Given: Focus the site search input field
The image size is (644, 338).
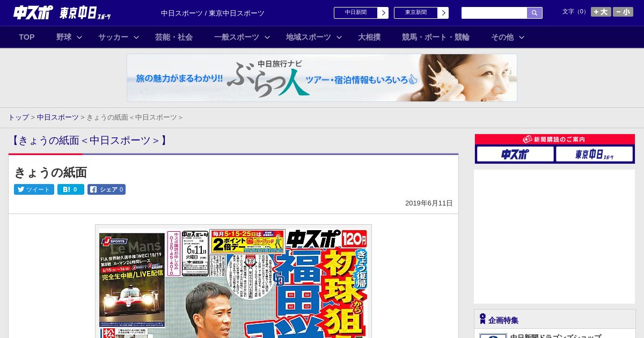Looking at the screenshot, I should point(494,13).
